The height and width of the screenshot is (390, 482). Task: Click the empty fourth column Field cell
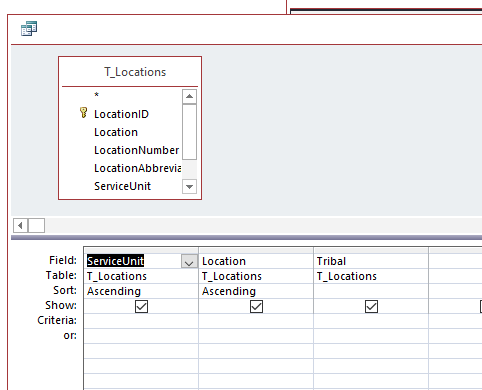click(x=455, y=261)
